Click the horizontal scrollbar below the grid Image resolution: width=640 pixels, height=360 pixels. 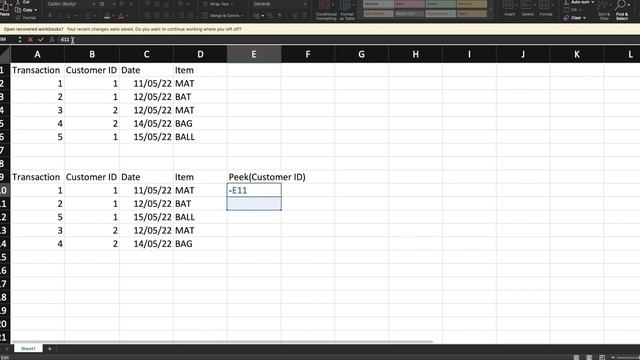tap(222, 341)
